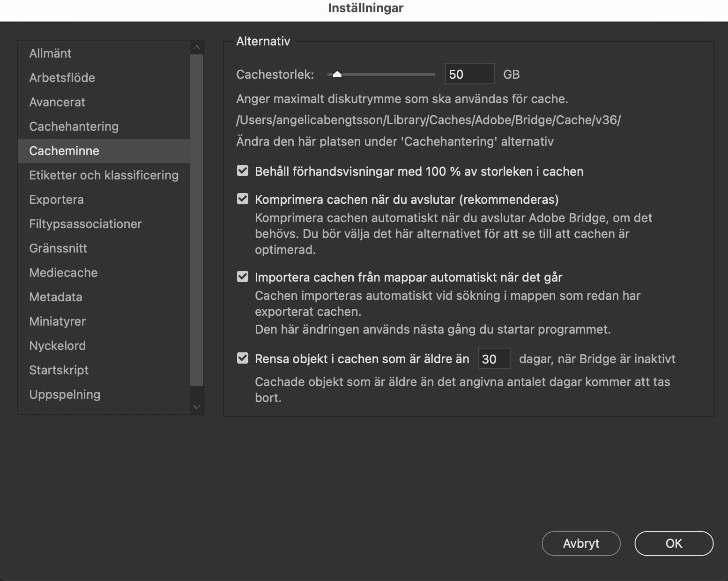Select Arbetsflöde in the sidebar
The height and width of the screenshot is (581, 728).
click(62, 78)
